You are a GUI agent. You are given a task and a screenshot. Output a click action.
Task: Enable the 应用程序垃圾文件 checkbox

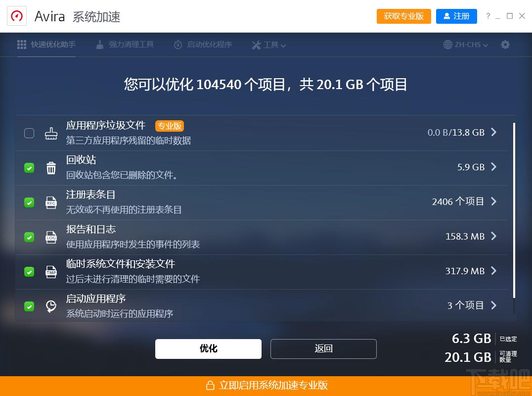[x=29, y=133]
